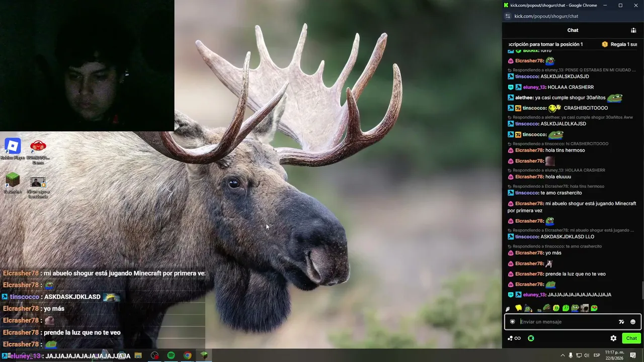Click username eluney_13 on 'HOLAAA CRASHERR' message

click(x=534, y=87)
